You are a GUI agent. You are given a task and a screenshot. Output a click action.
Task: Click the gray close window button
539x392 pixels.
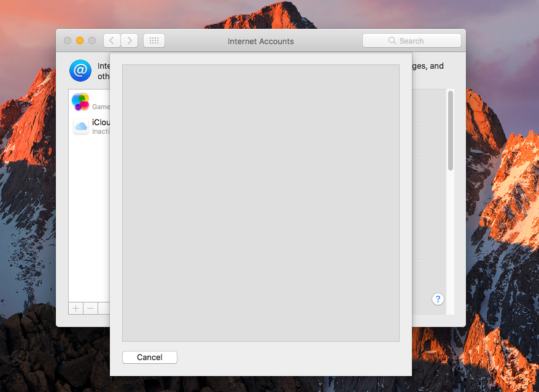coord(68,41)
